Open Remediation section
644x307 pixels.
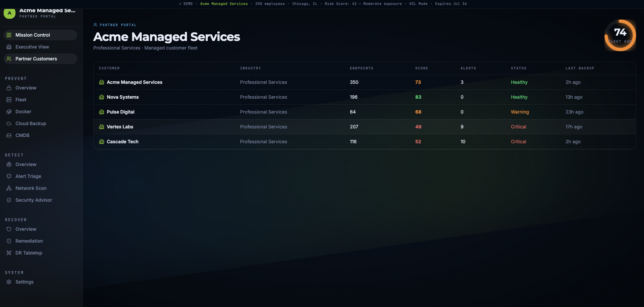(x=40, y=241)
